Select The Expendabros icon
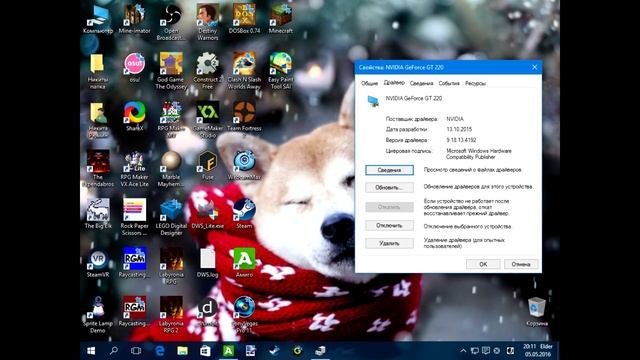Image resolution: width=640 pixels, height=360 pixels. [x=98, y=168]
